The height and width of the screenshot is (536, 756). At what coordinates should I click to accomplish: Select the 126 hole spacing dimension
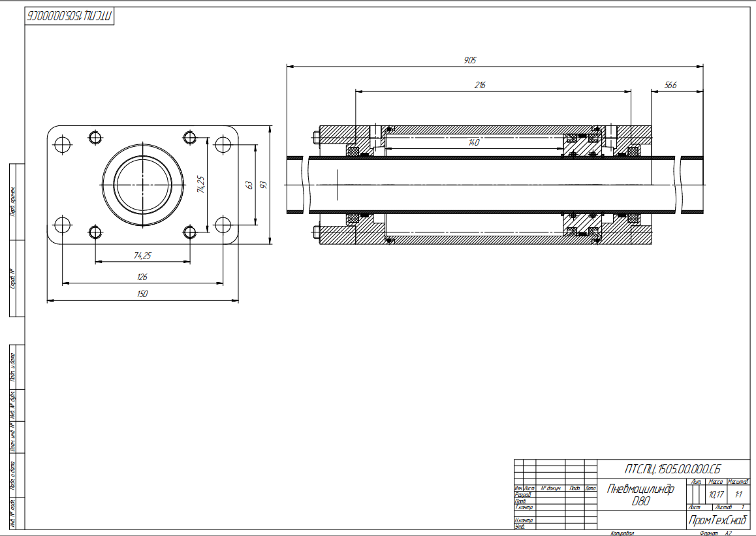pos(142,277)
